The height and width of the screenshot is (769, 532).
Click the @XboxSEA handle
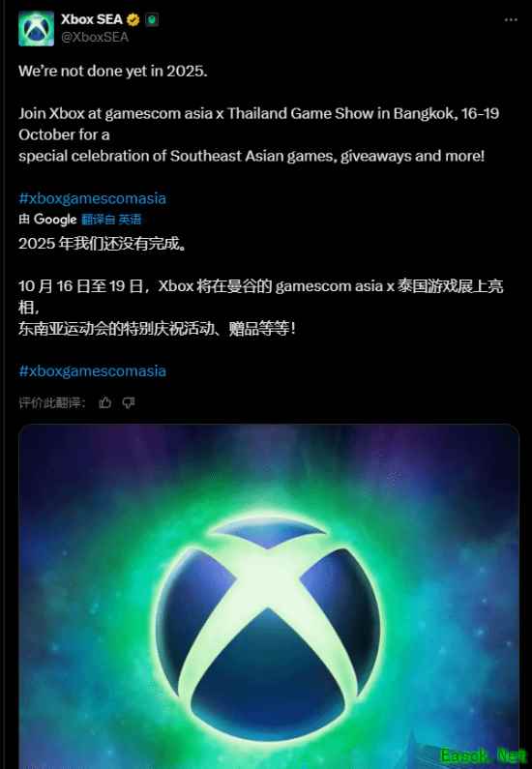click(x=95, y=38)
